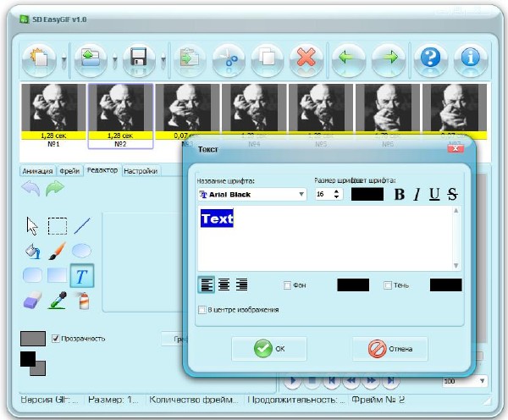Pick the Brush tool
The image size is (508, 420).
[57, 251]
